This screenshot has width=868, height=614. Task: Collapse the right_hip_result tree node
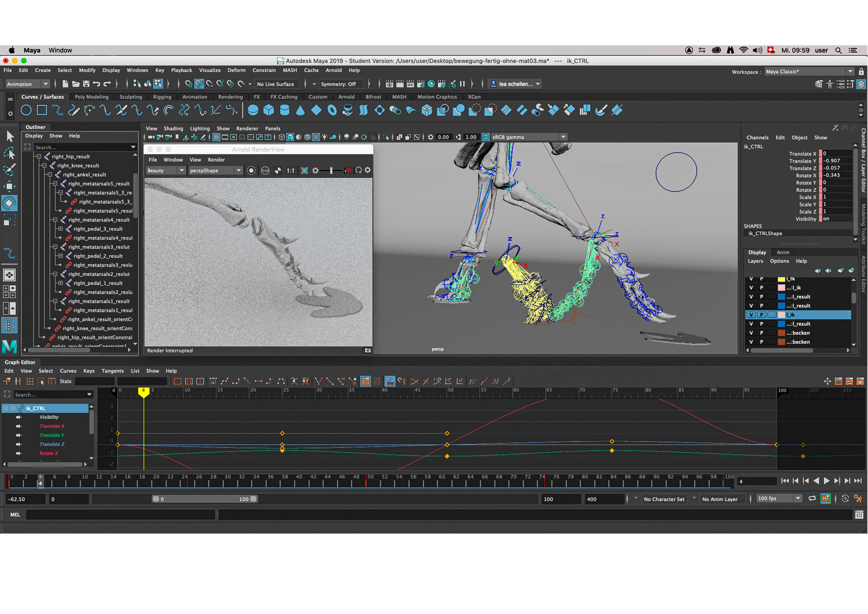click(39, 157)
